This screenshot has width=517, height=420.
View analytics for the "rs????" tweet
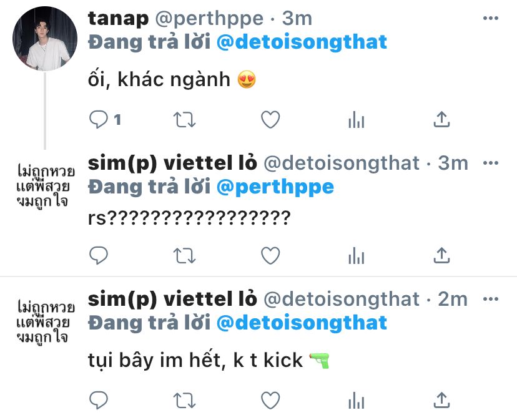(x=355, y=255)
